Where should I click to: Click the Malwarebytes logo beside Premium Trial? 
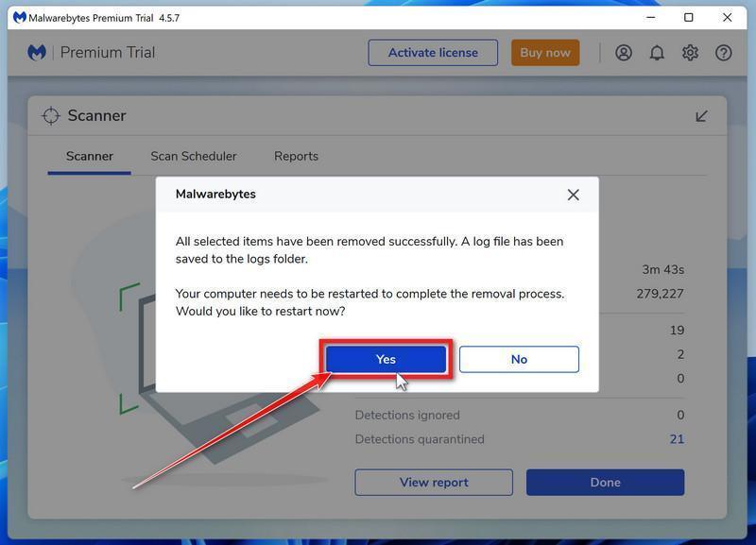pyautogui.click(x=37, y=53)
